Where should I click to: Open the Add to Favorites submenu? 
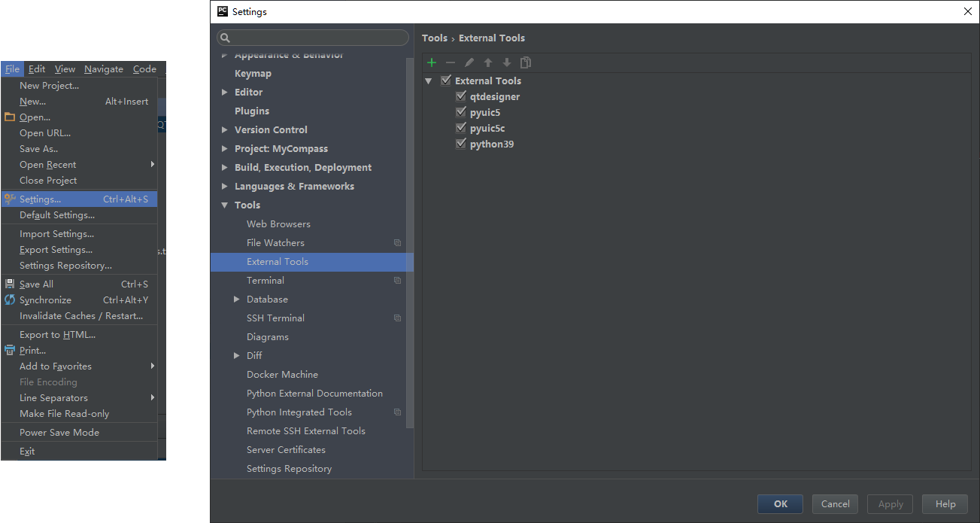tap(79, 366)
